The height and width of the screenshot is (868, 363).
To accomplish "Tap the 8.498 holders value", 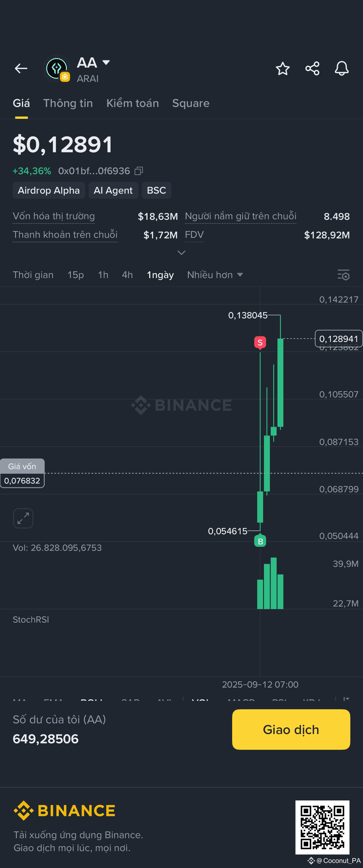I will click(337, 217).
